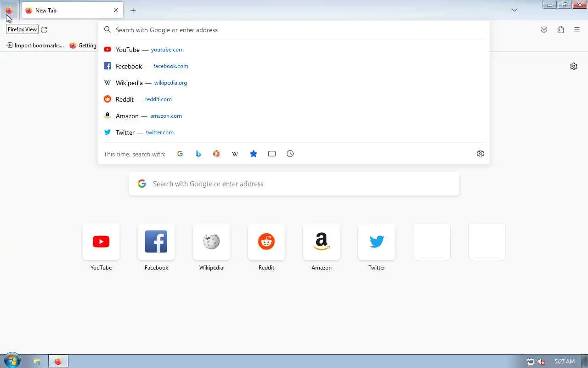The height and width of the screenshot is (368, 588).
Task: Select Amazon suggestion amazon.com
Action: pyautogui.click(x=294, y=116)
